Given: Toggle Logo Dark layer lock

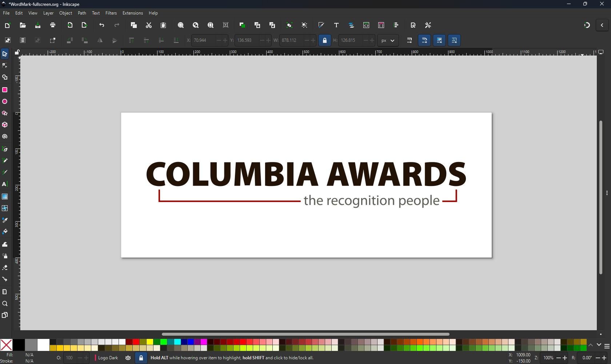Looking at the screenshot, I should (x=141, y=358).
